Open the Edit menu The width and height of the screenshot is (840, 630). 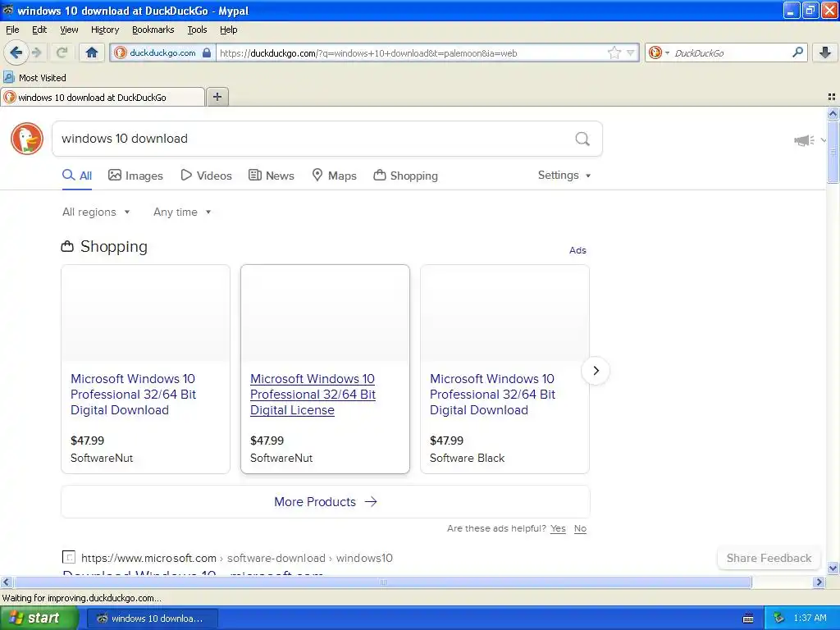pyautogui.click(x=39, y=30)
